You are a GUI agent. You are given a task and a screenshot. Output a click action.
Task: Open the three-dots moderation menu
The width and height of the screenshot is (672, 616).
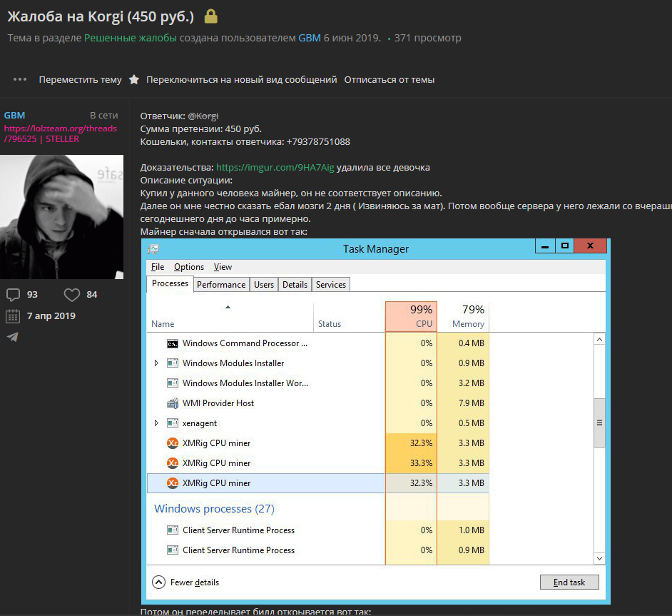19,79
